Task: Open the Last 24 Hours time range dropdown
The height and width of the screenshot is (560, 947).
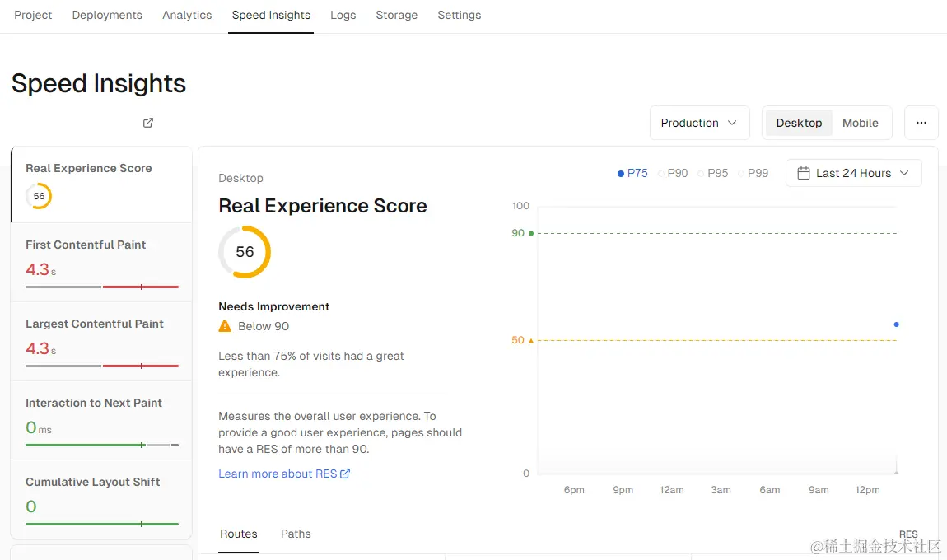Action: [853, 174]
